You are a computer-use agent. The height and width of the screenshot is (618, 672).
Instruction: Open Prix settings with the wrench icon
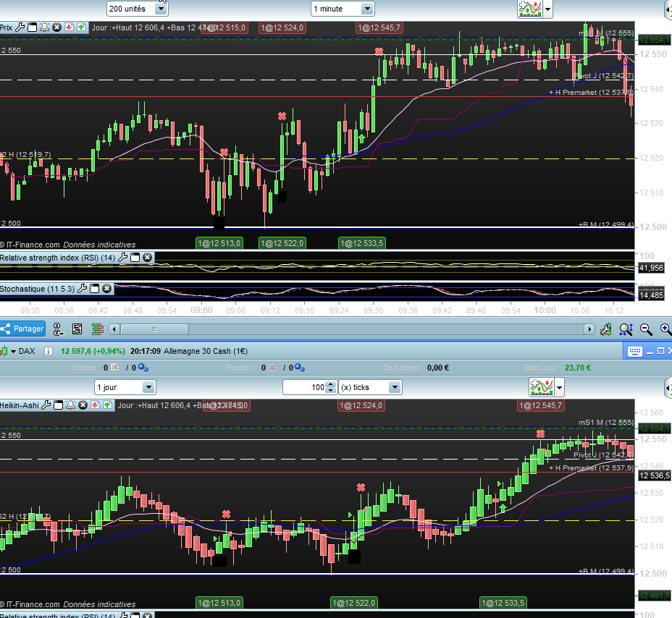(20, 27)
